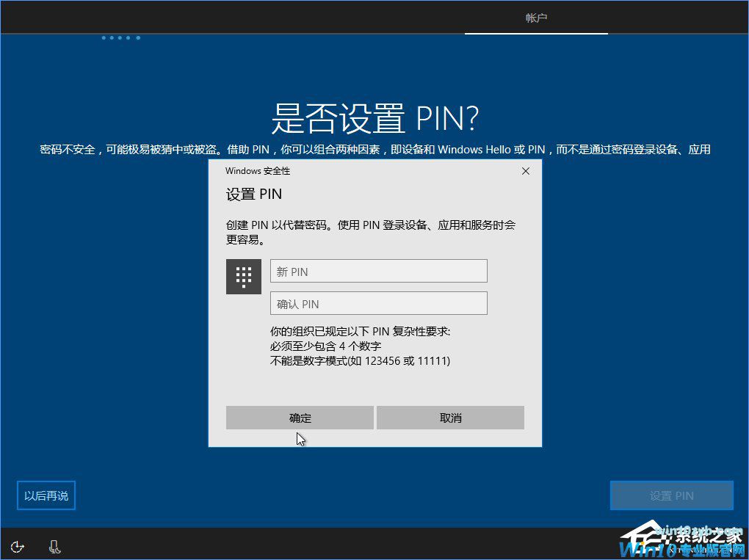This screenshot has height=560, width=749.
Task: Choose 以后再说 to postpone PIN setup
Action: (x=46, y=495)
